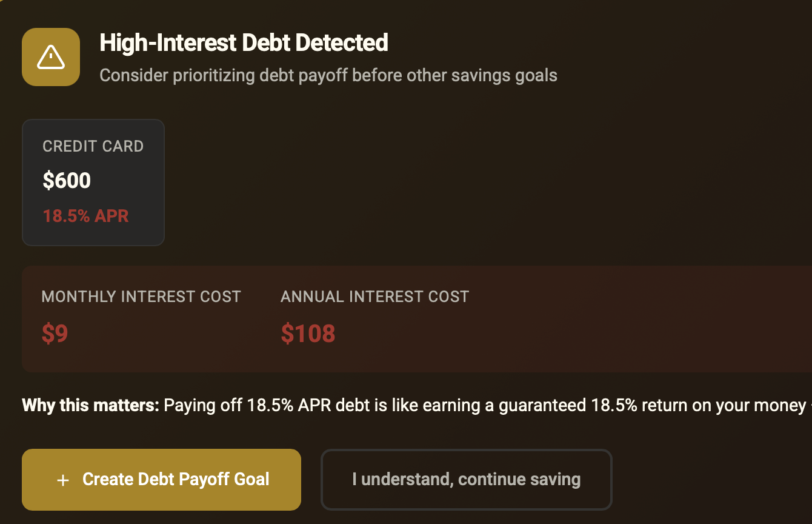Viewport: 812px width, 524px height.
Task: Select the Credit Card debt card
Action: (x=93, y=183)
